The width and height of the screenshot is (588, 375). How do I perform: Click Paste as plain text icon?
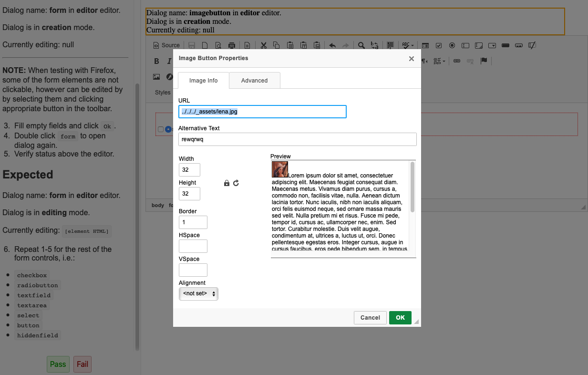point(303,45)
